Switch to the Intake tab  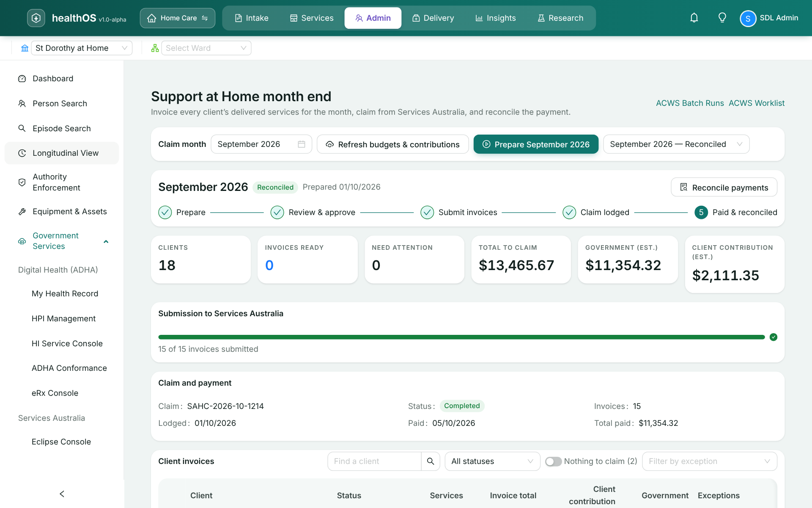[252, 18]
